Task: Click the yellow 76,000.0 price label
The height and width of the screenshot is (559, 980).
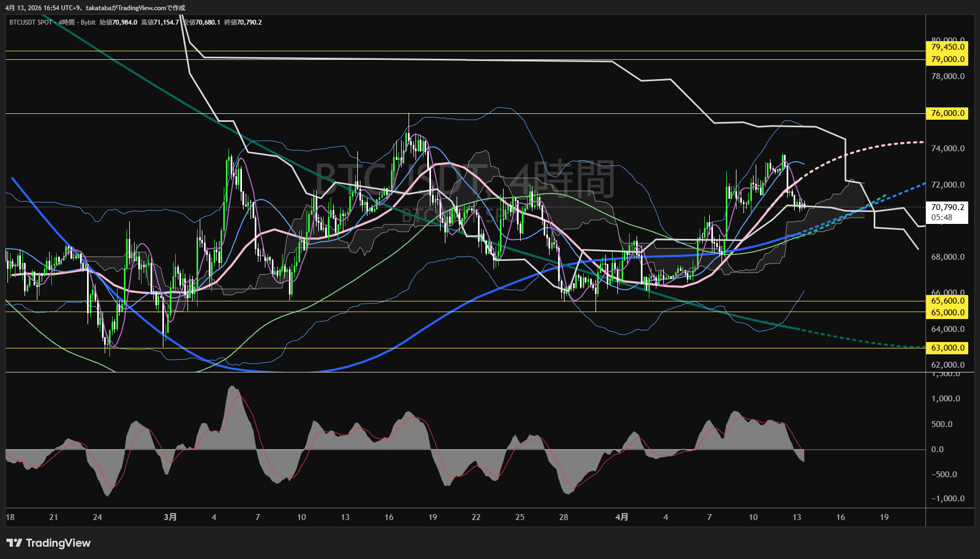Action: click(947, 113)
